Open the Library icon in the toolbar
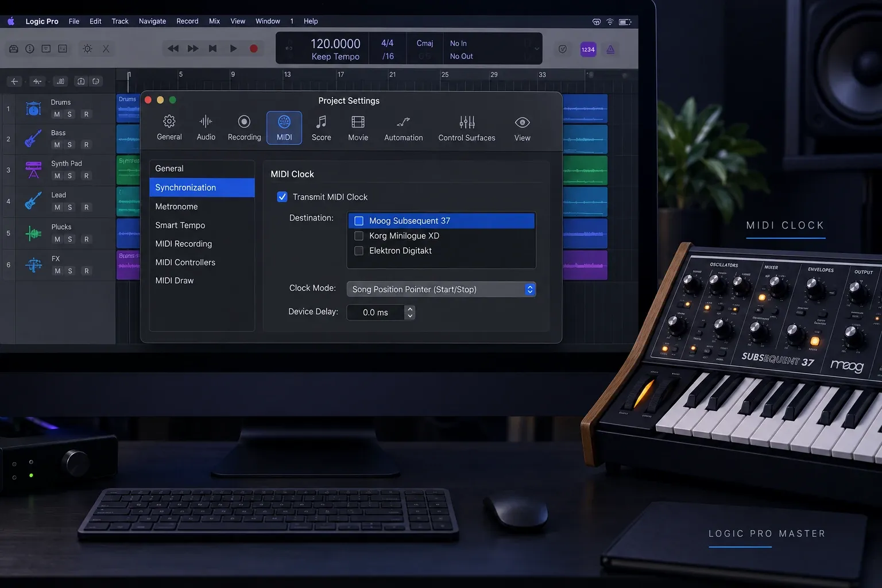Image resolution: width=882 pixels, height=588 pixels. (14, 49)
